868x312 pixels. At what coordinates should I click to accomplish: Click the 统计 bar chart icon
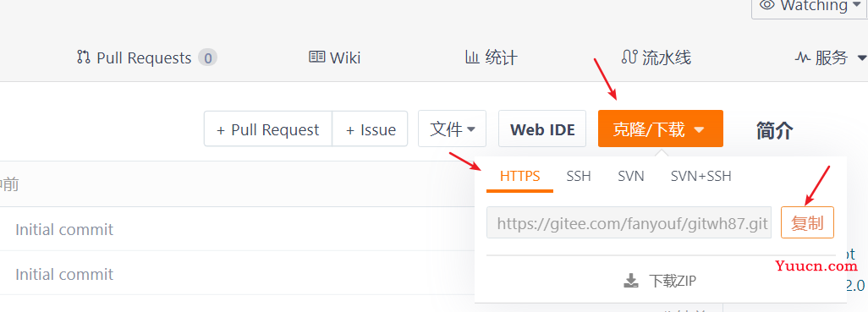472,57
